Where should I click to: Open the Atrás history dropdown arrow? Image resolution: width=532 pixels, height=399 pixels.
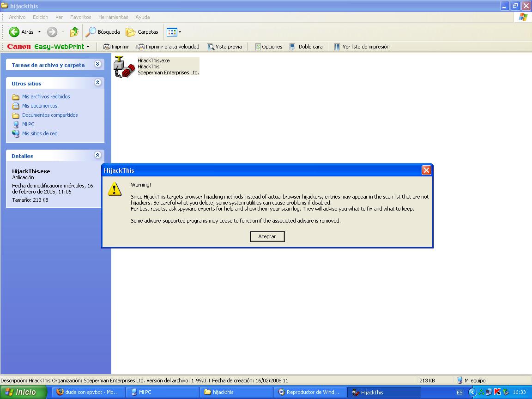click(39, 32)
